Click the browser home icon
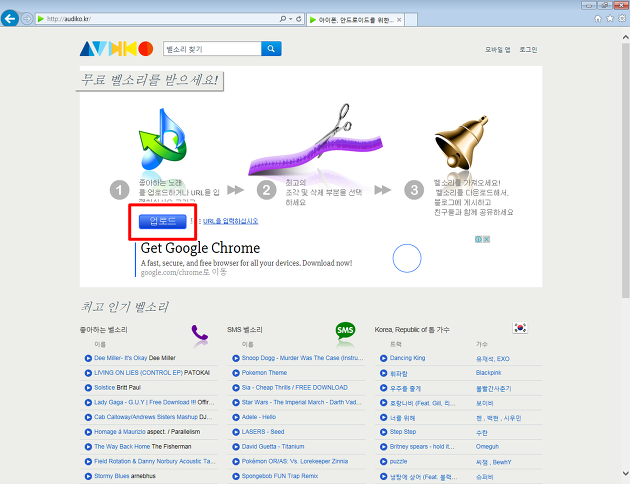This screenshot has width=630, height=484. (x=598, y=18)
